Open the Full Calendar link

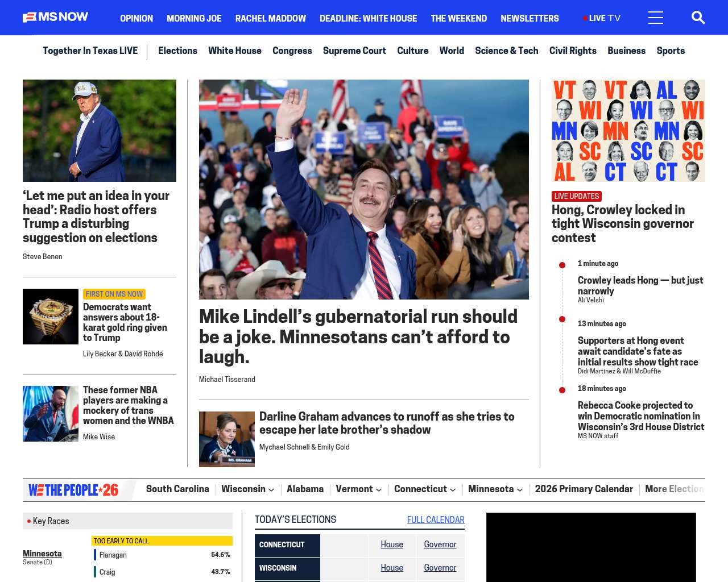pyautogui.click(x=436, y=520)
